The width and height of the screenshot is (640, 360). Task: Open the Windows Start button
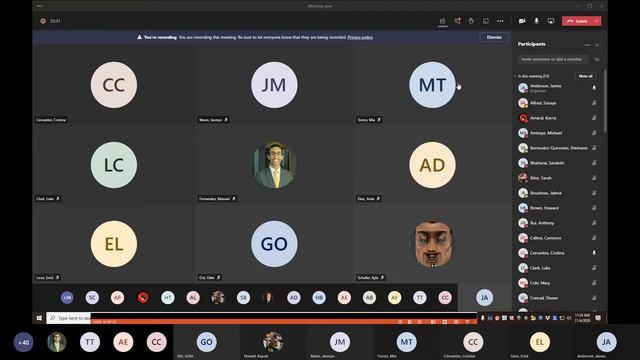39,318
